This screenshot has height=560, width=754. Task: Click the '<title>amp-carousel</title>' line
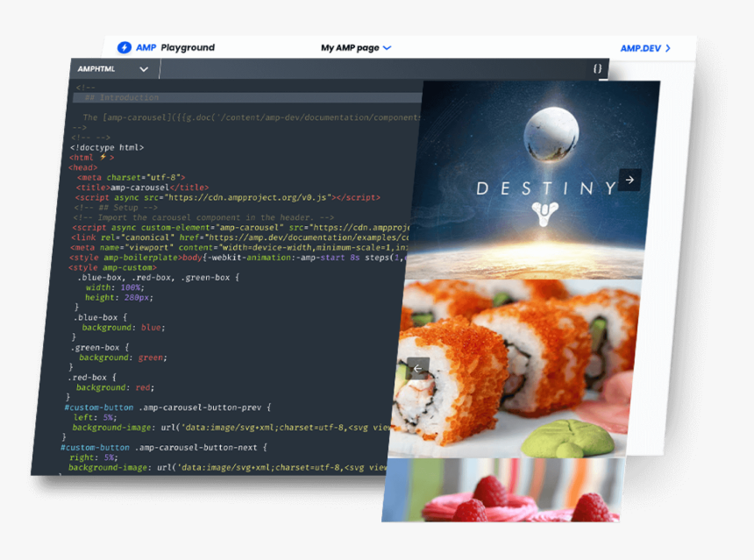click(142, 188)
